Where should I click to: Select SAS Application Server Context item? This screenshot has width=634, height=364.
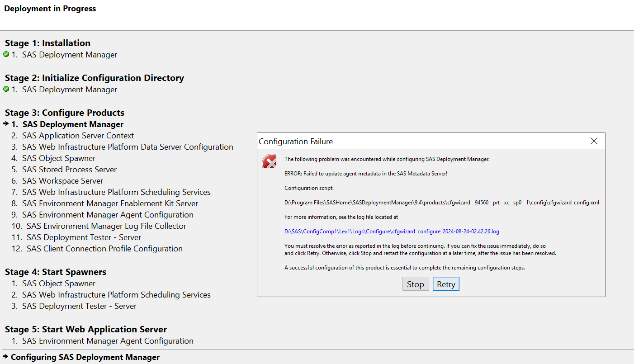click(78, 136)
